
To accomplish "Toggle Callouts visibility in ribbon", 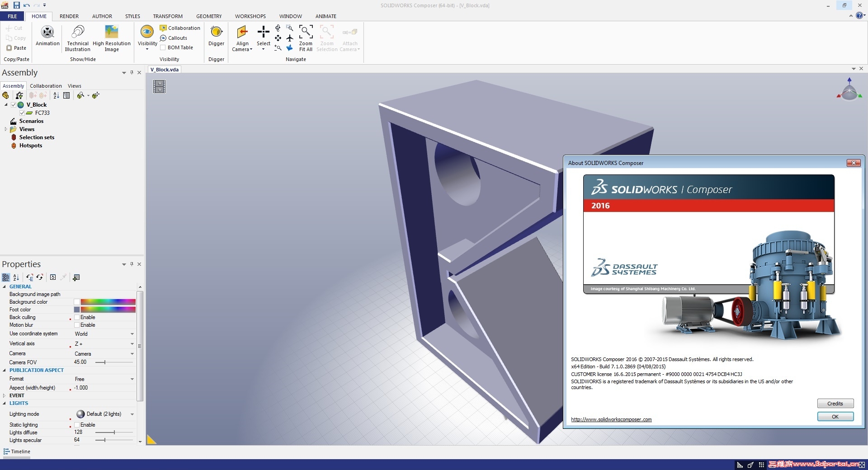I will tap(173, 38).
